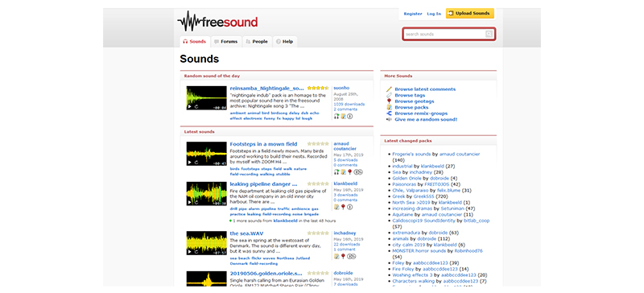Image resolution: width=644 pixels, height=293 pixels.
Task: Click the tag icon beside Browse tags
Action: 389,95
